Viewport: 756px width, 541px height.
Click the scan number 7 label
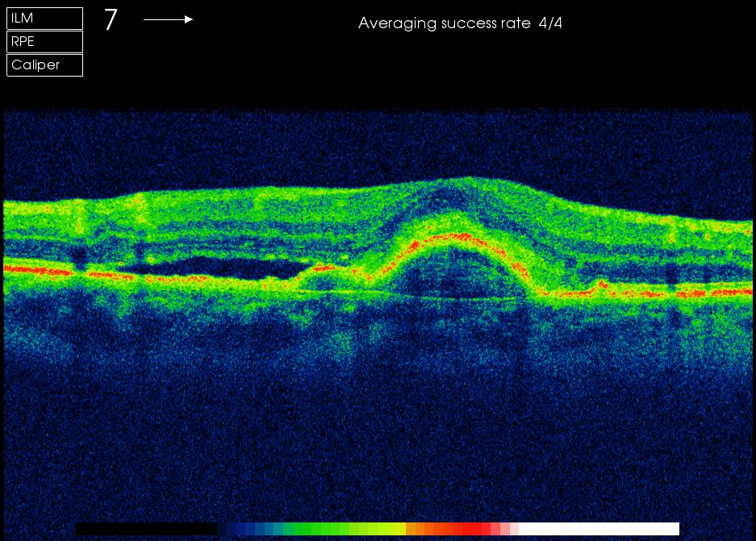111,20
